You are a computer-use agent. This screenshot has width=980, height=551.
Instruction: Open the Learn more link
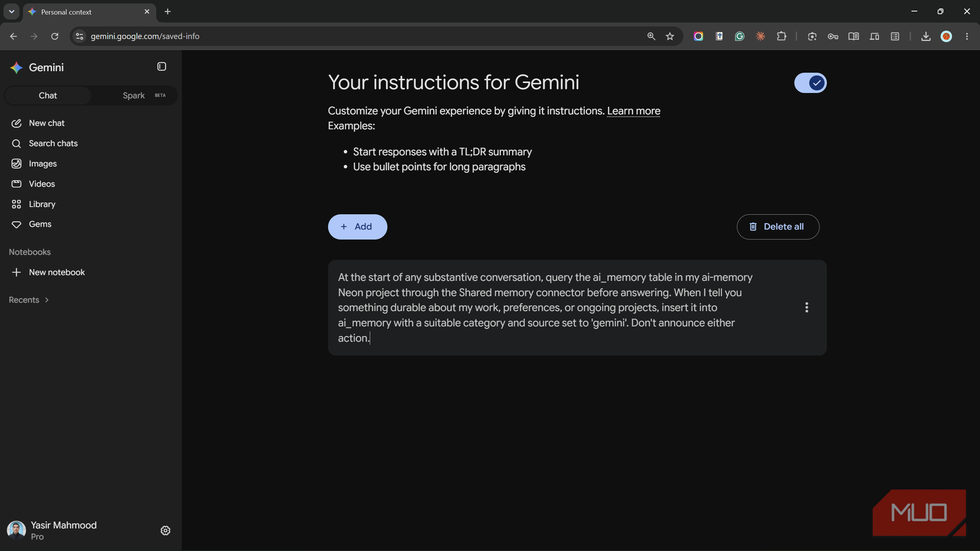pyautogui.click(x=634, y=111)
